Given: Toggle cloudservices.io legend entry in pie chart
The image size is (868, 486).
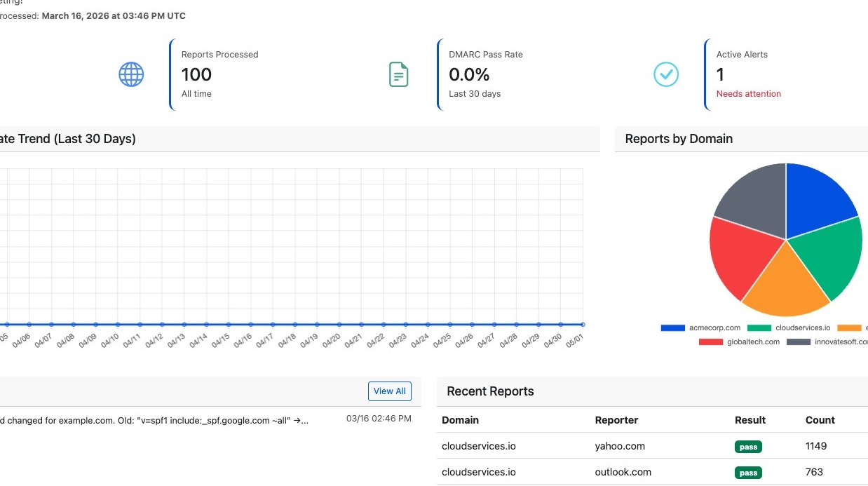Looking at the screenshot, I should tap(789, 328).
